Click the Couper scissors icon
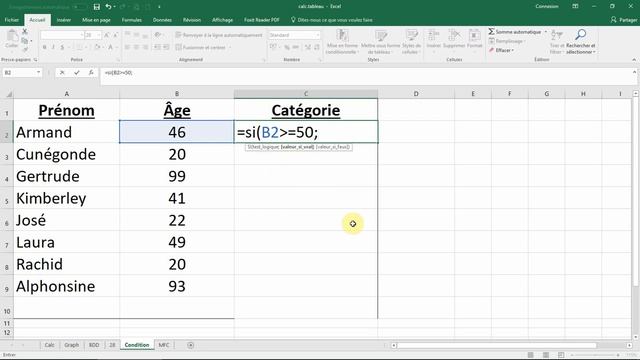The image size is (640, 360). tap(25, 31)
